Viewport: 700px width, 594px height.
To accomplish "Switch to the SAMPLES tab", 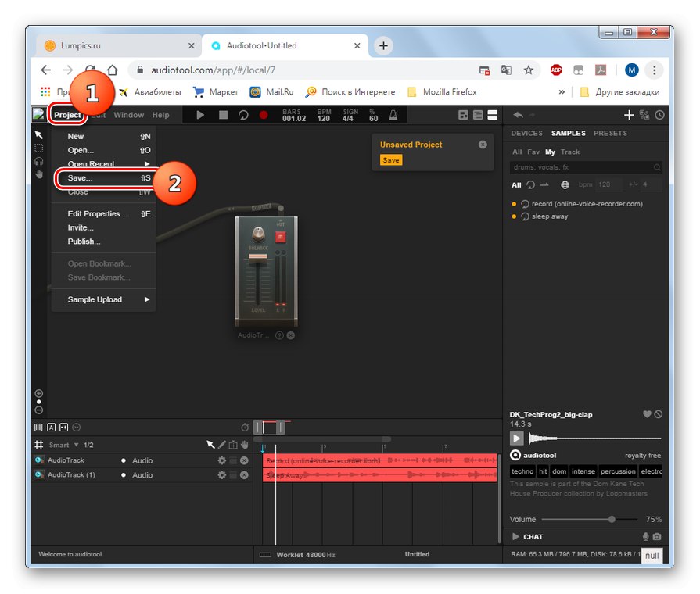I will click(x=569, y=134).
